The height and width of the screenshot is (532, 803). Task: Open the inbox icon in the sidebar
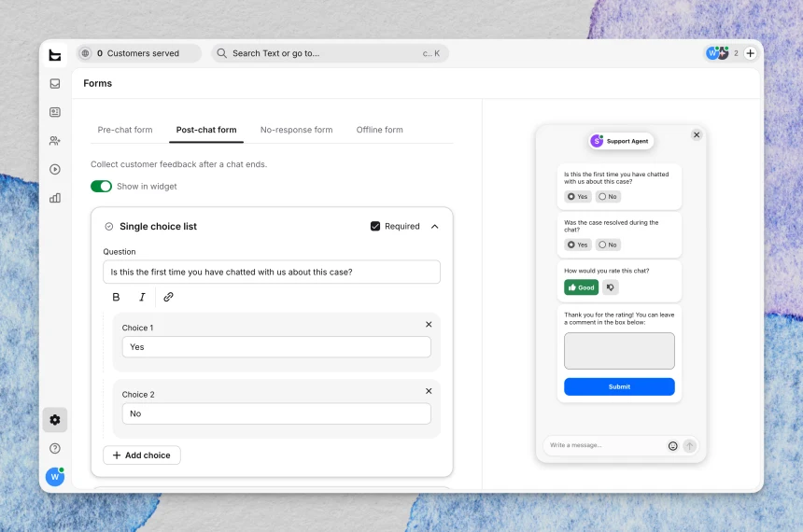click(55, 83)
